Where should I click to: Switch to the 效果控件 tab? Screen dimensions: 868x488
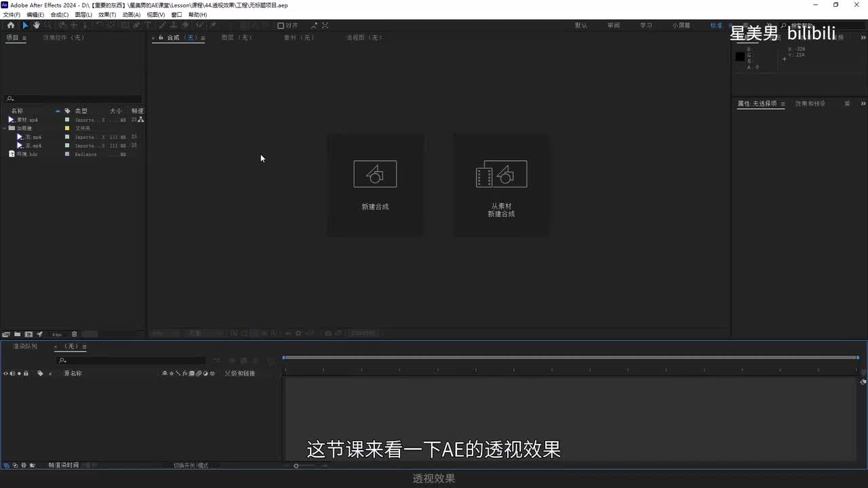click(64, 38)
